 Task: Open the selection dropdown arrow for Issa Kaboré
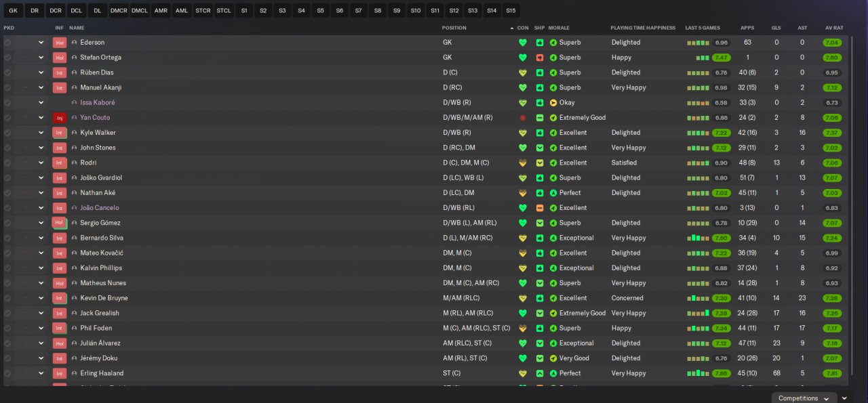click(41, 103)
